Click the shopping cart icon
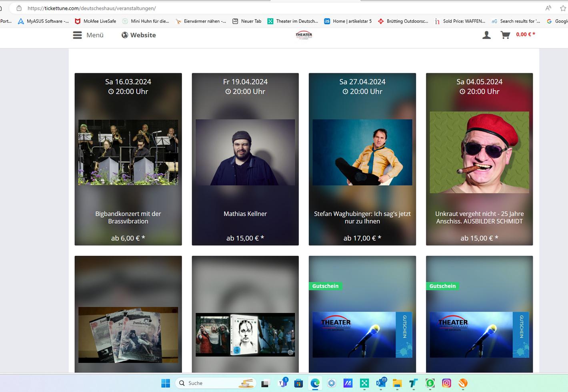 (x=505, y=35)
